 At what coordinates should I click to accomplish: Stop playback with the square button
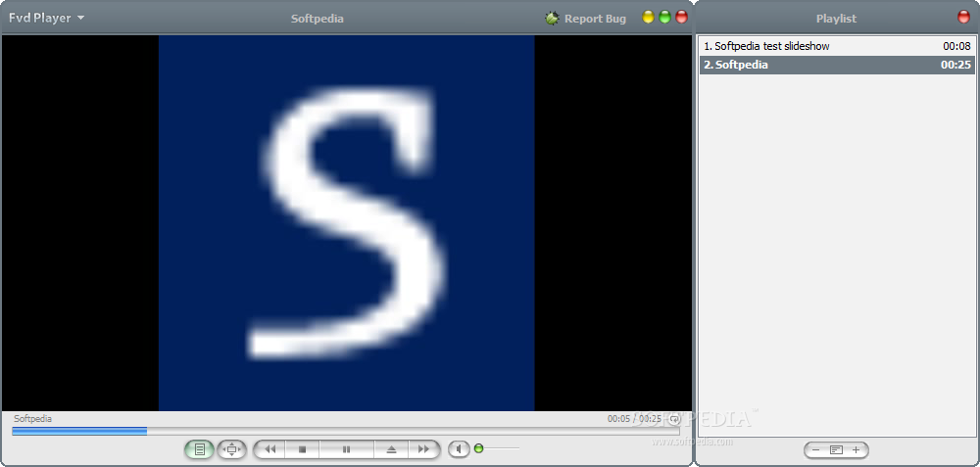[303, 449]
